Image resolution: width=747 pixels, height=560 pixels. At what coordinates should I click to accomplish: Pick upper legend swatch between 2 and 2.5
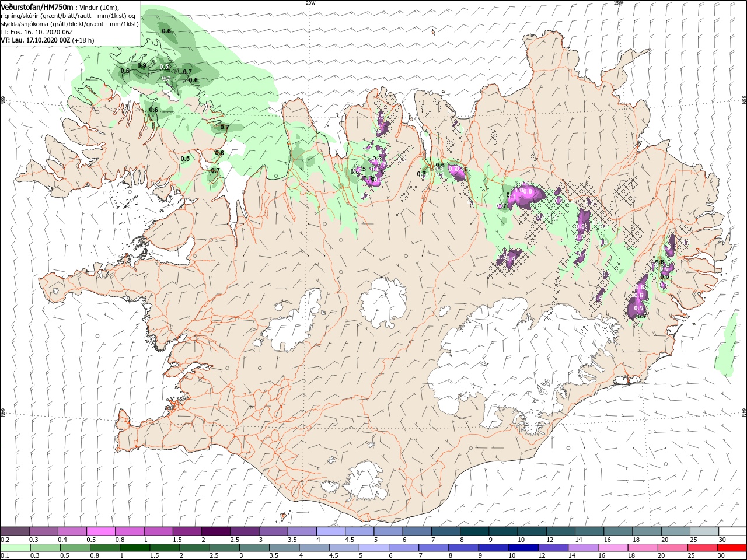point(216,531)
